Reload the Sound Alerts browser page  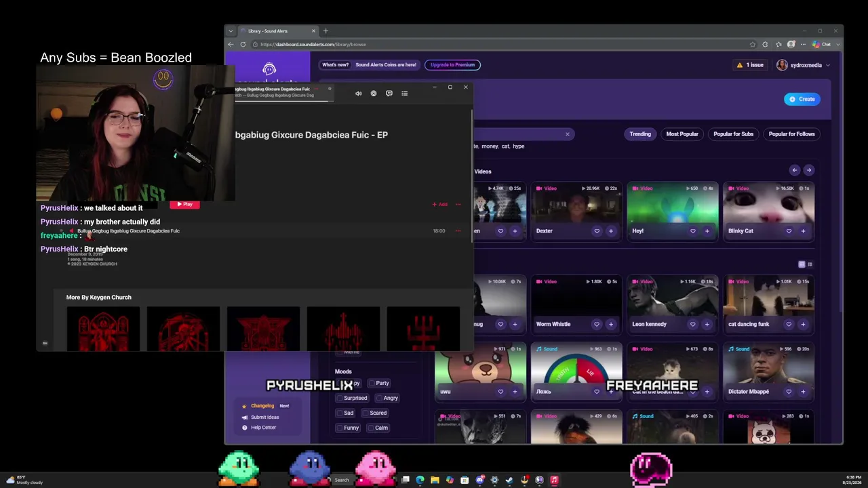[243, 45]
